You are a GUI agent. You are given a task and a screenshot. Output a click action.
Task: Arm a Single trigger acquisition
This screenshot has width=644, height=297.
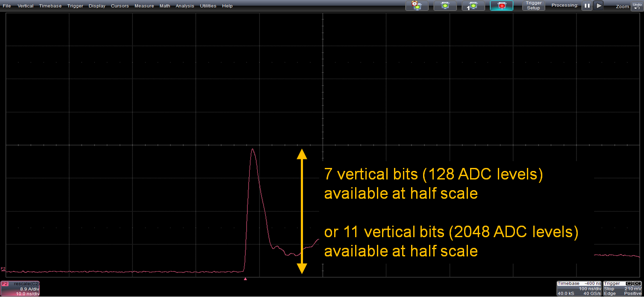coord(473,6)
